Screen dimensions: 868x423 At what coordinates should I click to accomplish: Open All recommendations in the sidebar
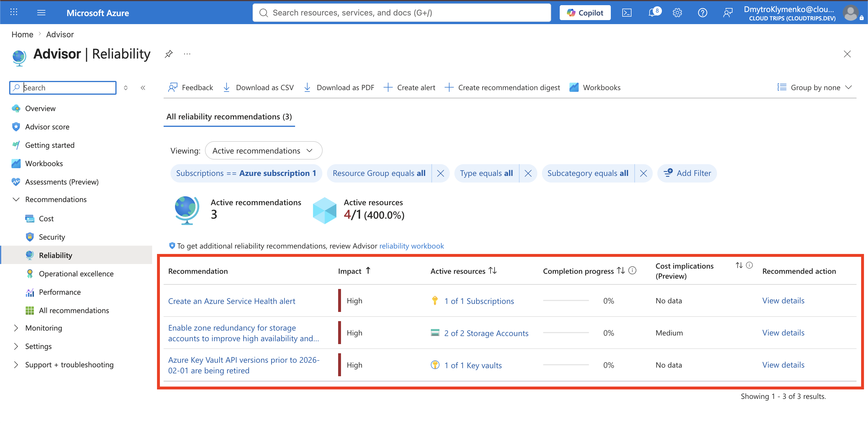tap(74, 310)
